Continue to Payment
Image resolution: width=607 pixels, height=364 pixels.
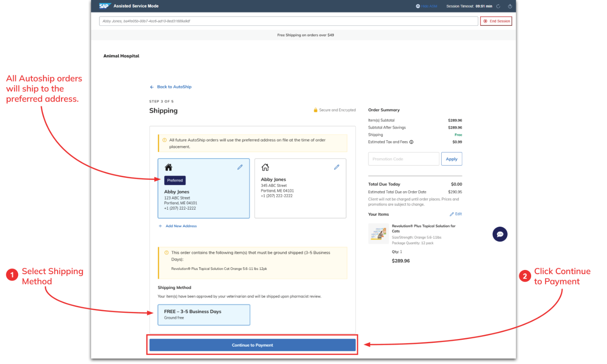pos(252,345)
